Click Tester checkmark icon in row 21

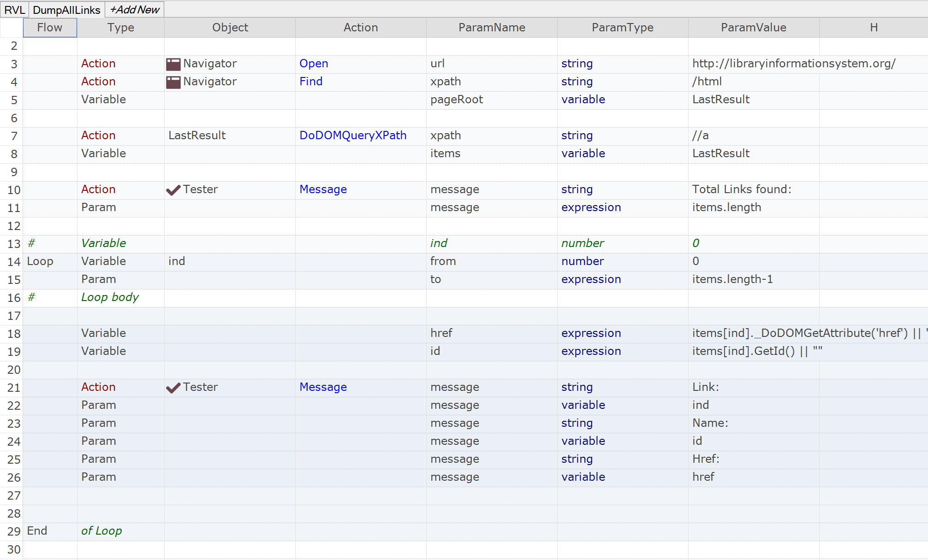[173, 388]
